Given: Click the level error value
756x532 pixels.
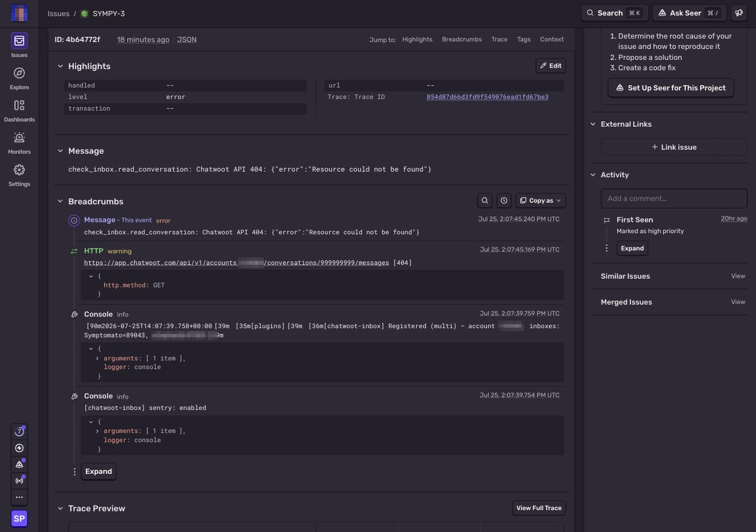Looking at the screenshot, I should 176,97.
